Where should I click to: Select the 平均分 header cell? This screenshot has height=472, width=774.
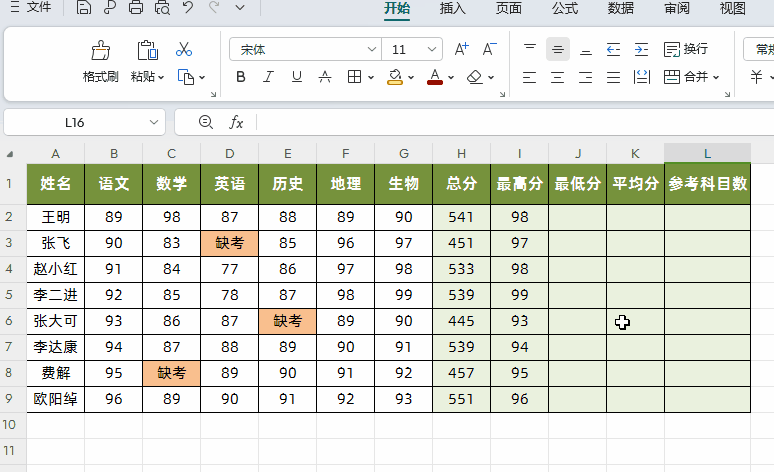click(x=635, y=184)
